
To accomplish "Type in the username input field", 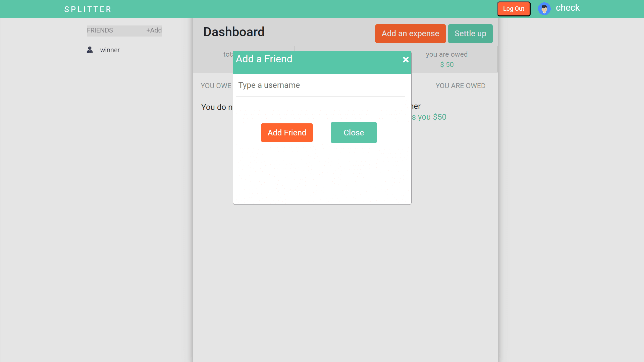I will (320, 85).
